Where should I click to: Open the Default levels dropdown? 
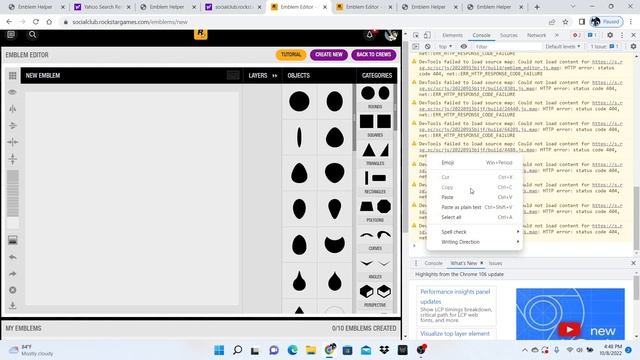point(562,47)
